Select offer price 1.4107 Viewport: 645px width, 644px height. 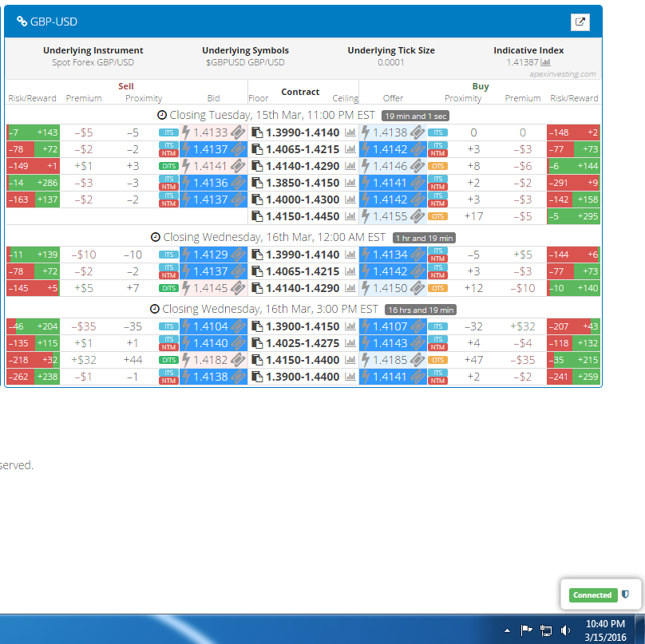point(390,326)
